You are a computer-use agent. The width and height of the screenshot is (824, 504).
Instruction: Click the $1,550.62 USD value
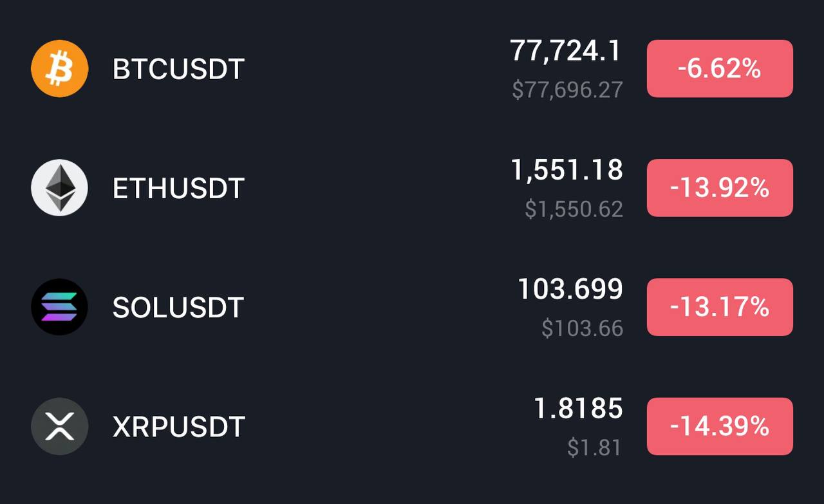[x=574, y=209]
